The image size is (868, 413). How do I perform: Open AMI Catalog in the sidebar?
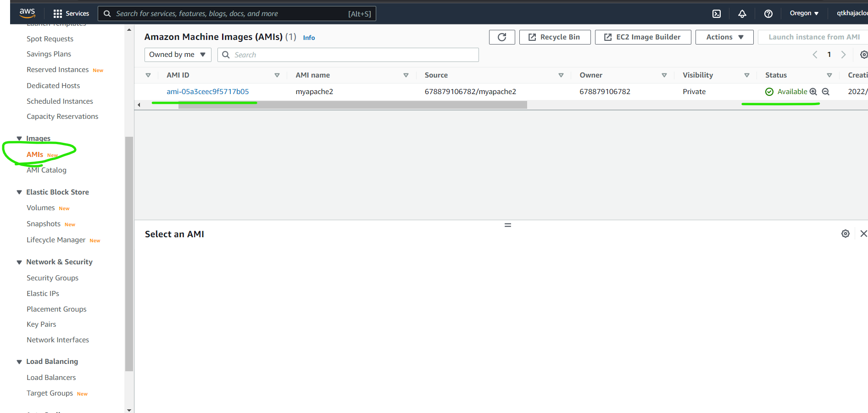click(46, 170)
